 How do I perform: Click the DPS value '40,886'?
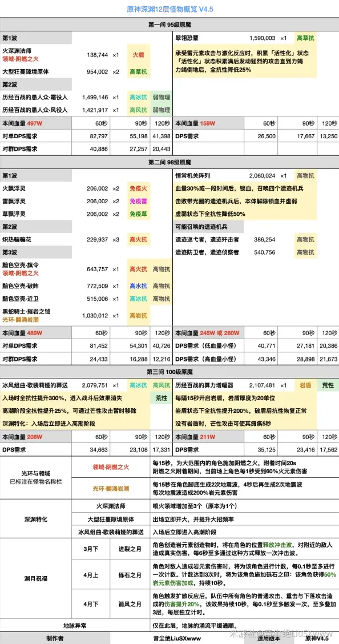pos(99,148)
